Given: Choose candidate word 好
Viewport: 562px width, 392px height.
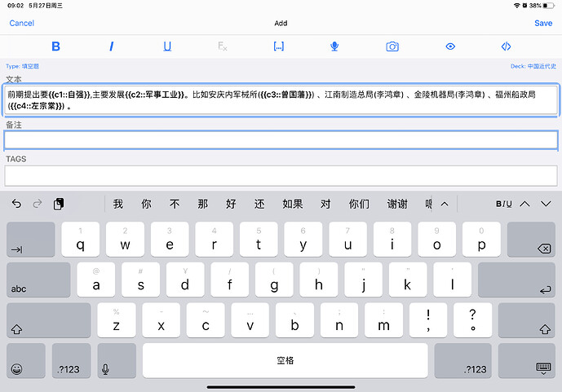Looking at the screenshot, I should [x=231, y=204].
